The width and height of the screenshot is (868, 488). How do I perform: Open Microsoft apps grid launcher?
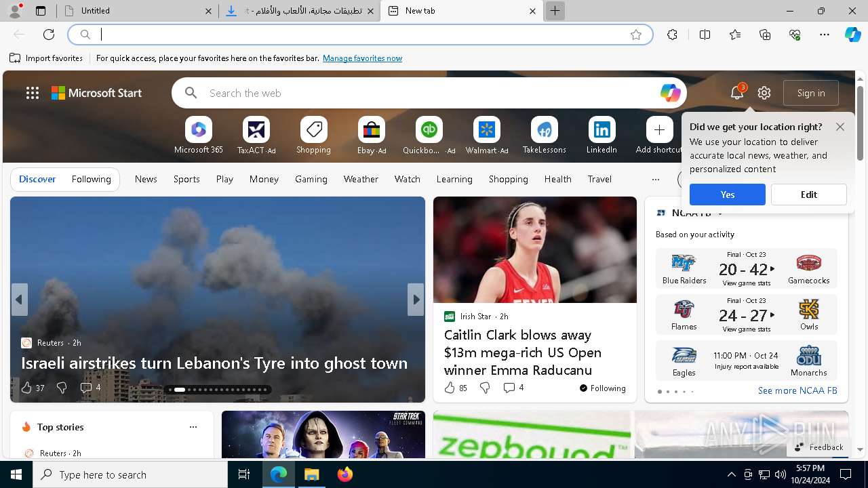tap(33, 93)
